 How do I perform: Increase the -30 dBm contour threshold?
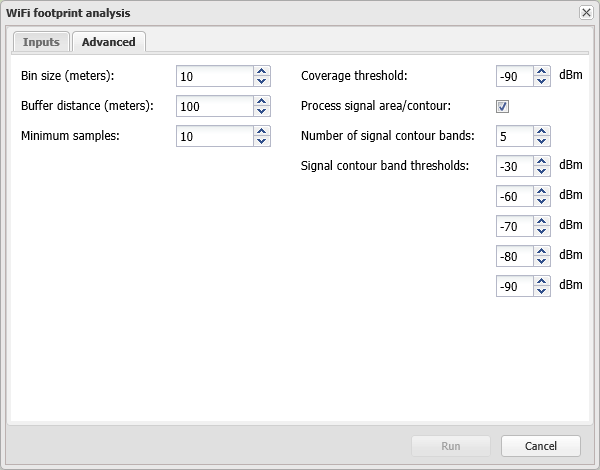[x=542, y=161]
